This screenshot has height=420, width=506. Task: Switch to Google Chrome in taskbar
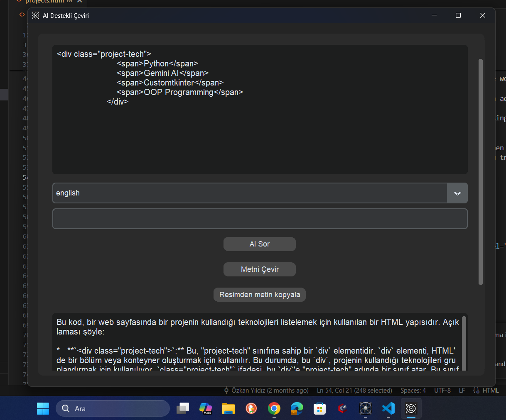click(274, 409)
